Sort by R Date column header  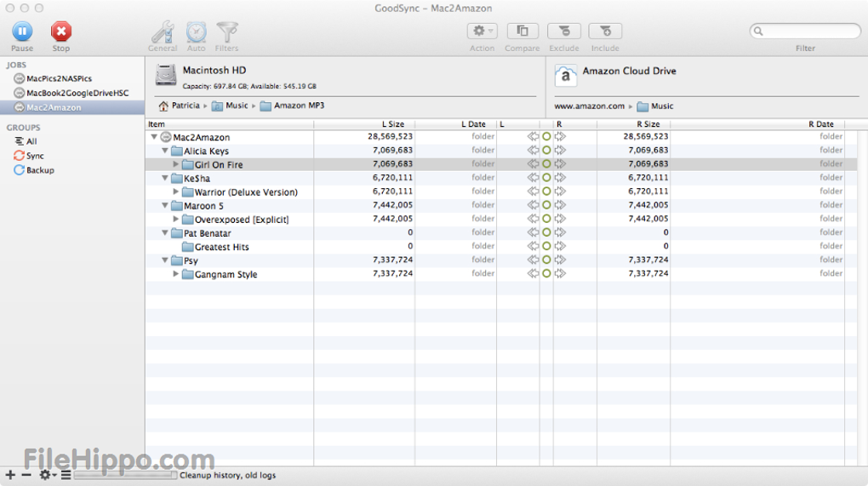click(757, 124)
